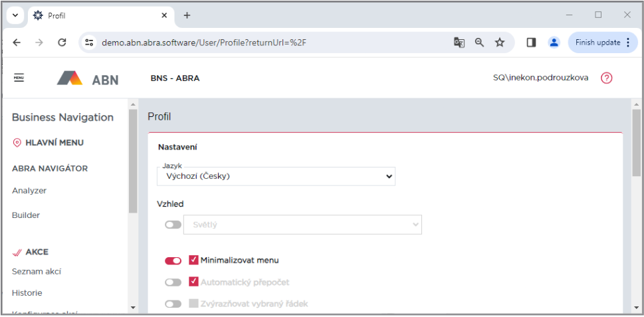The height and width of the screenshot is (317, 644).
Task: Check the Zvýrazňovat vybraný řádek checkbox
Action: [x=193, y=304]
